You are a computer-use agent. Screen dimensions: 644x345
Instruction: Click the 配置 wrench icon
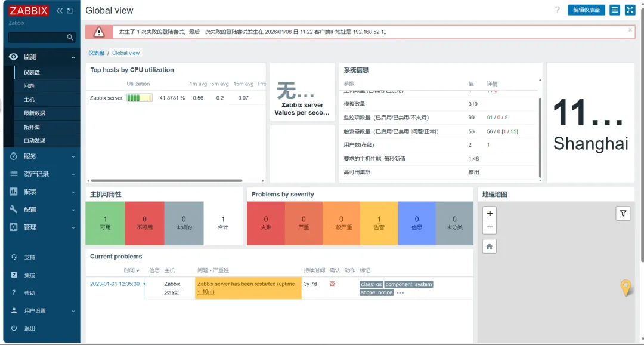point(14,210)
